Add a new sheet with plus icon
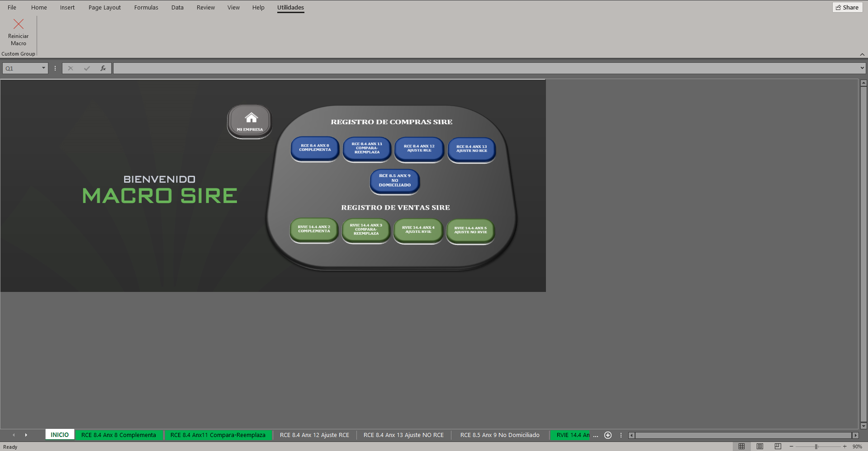The height and width of the screenshot is (451, 868). tap(608, 435)
